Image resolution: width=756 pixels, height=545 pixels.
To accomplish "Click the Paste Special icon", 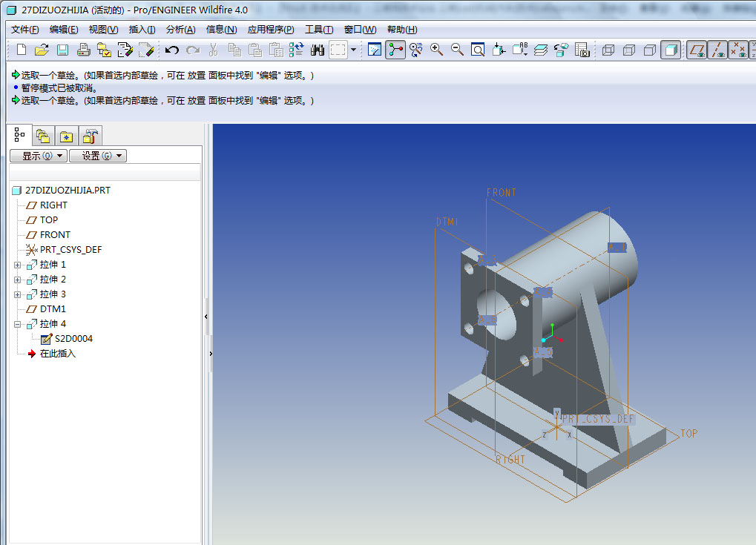I will click(x=276, y=50).
